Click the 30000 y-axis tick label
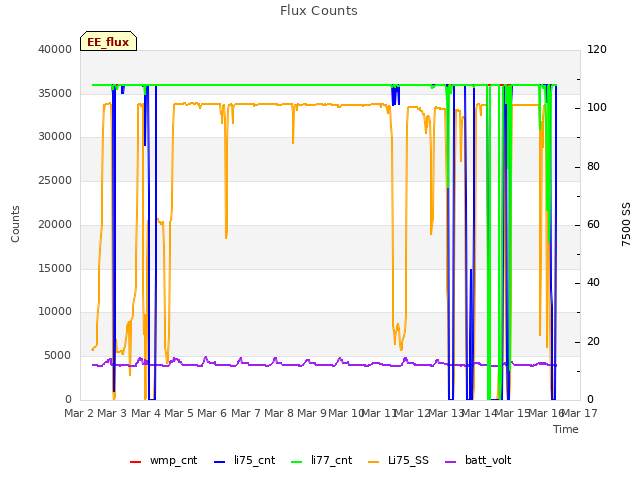 pos(55,137)
